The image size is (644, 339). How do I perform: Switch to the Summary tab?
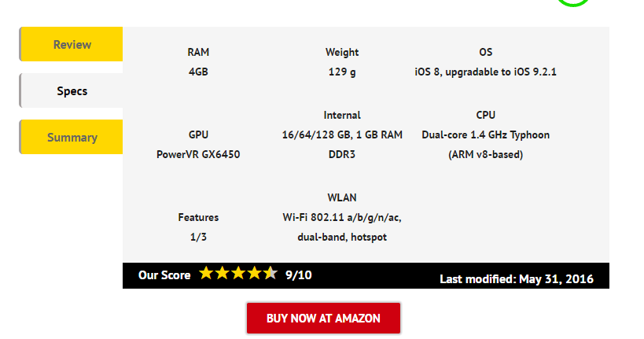click(71, 137)
